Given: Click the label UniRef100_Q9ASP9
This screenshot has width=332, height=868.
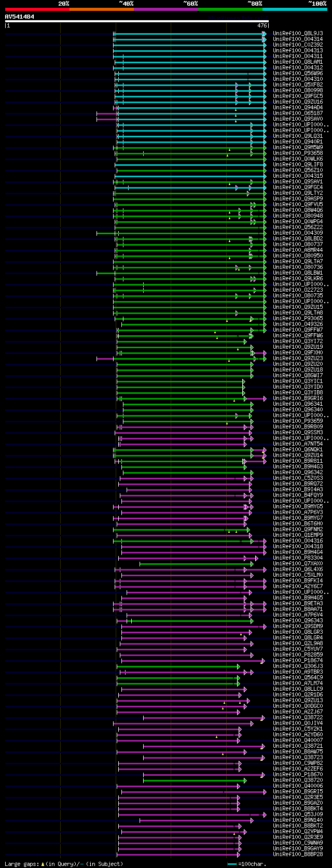Looking at the screenshot, I should 298,198.
